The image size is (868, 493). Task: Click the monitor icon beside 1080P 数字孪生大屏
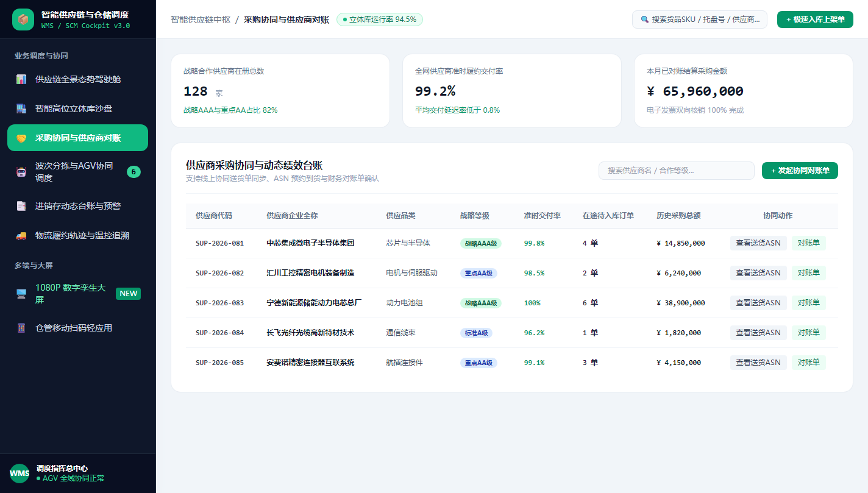pos(21,294)
